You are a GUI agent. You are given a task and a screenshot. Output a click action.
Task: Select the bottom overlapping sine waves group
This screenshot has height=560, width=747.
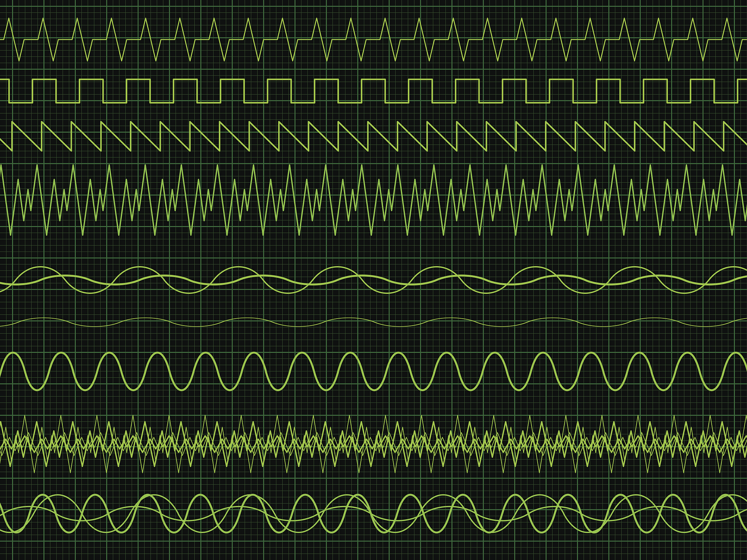(373, 514)
